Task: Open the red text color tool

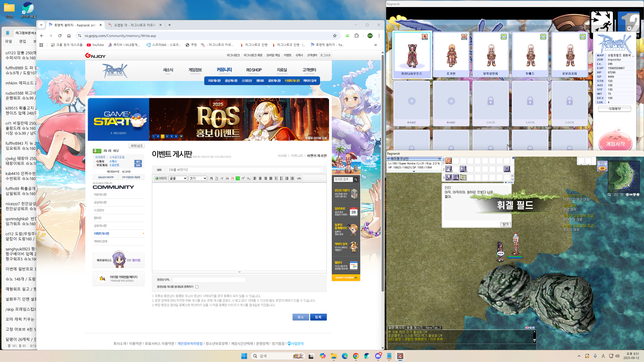Action: tap(232, 178)
